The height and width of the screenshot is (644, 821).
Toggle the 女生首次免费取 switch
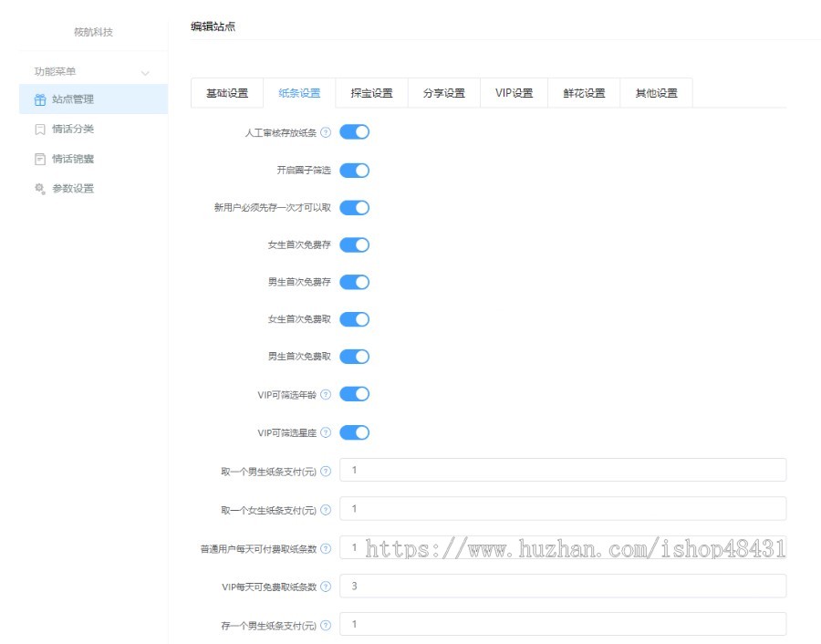[x=355, y=319]
